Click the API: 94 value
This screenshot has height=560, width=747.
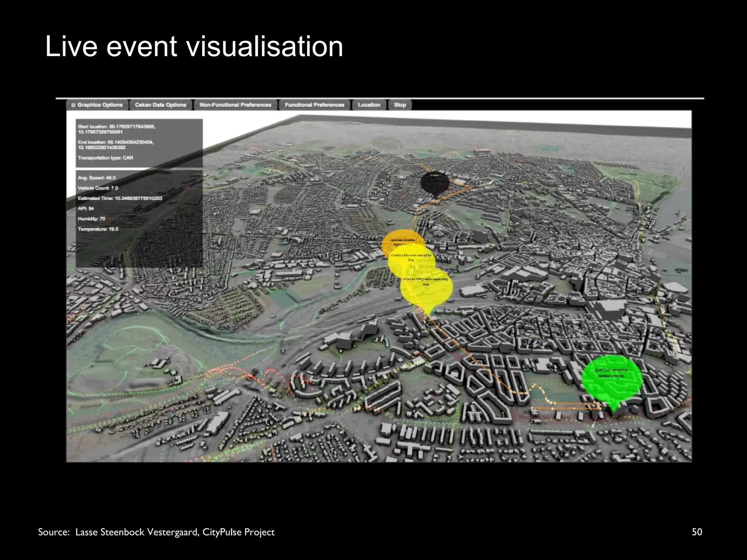tap(86, 209)
